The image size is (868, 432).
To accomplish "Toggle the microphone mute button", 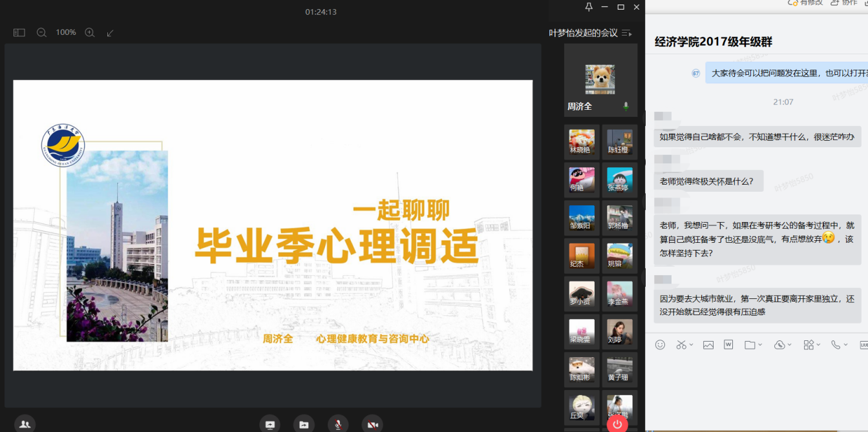I will [337, 424].
